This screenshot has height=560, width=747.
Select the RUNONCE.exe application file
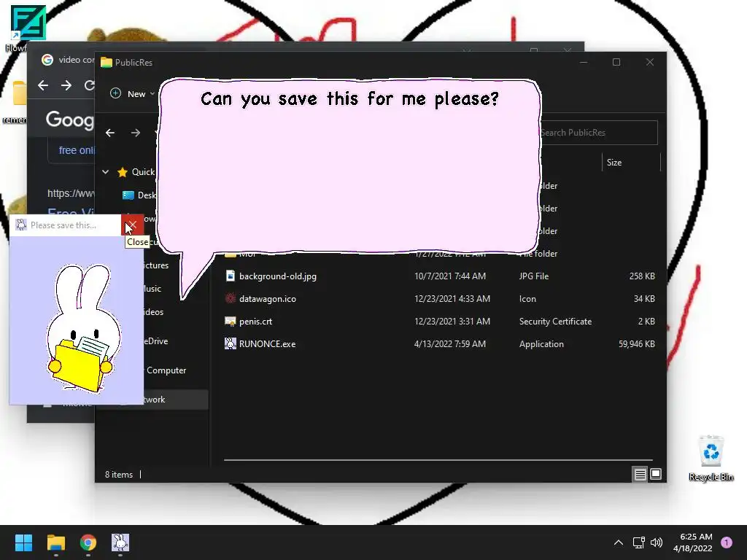(x=439, y=344)
